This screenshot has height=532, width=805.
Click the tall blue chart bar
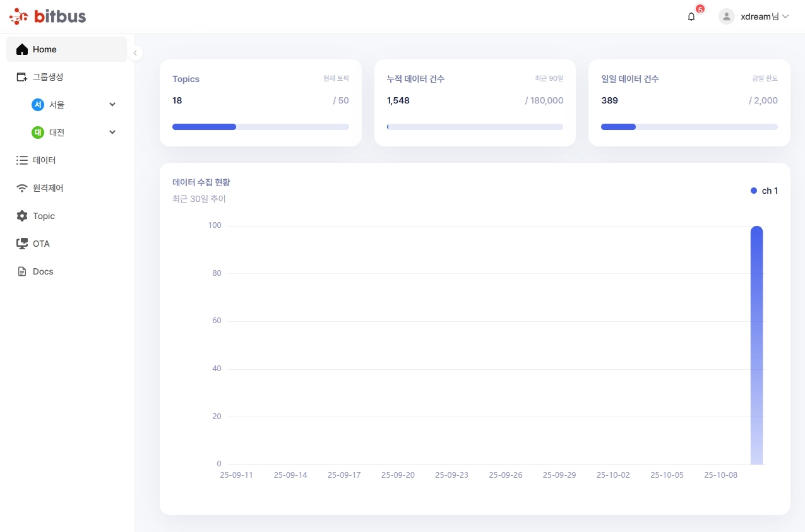click(756, 346)
